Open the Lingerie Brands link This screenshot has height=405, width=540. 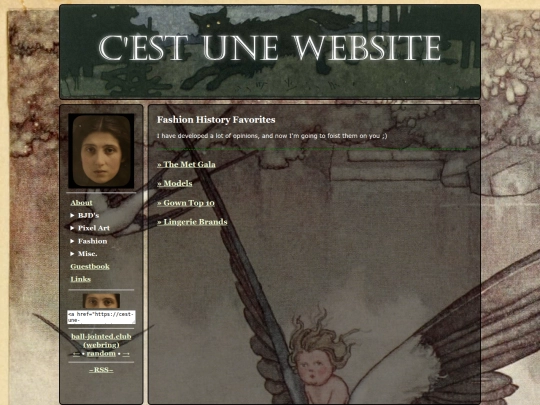[192, 222]
